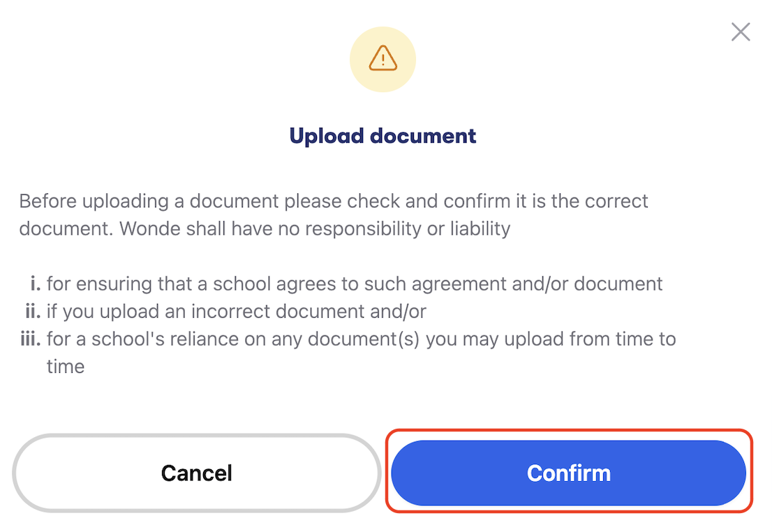Click the Upload document title
This screenshot has width=772, height=532.
[383, 135]
